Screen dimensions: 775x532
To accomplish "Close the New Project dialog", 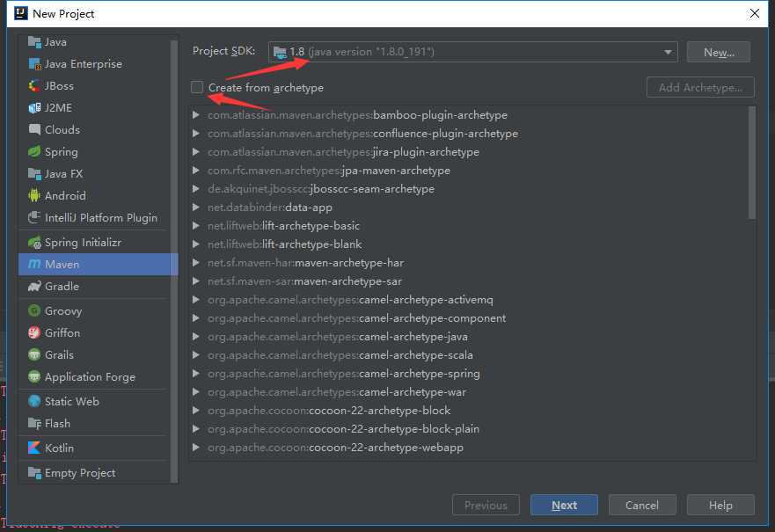I will point(754,13).
